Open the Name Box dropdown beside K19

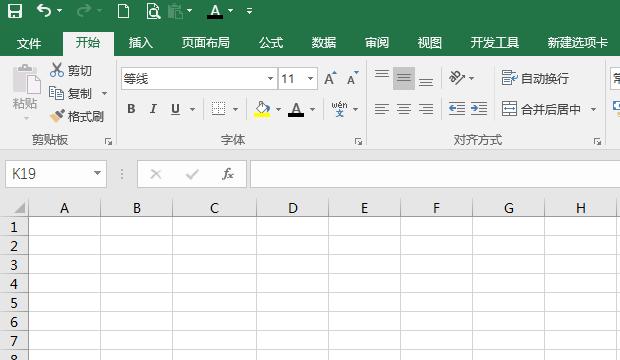coord(97,173)
